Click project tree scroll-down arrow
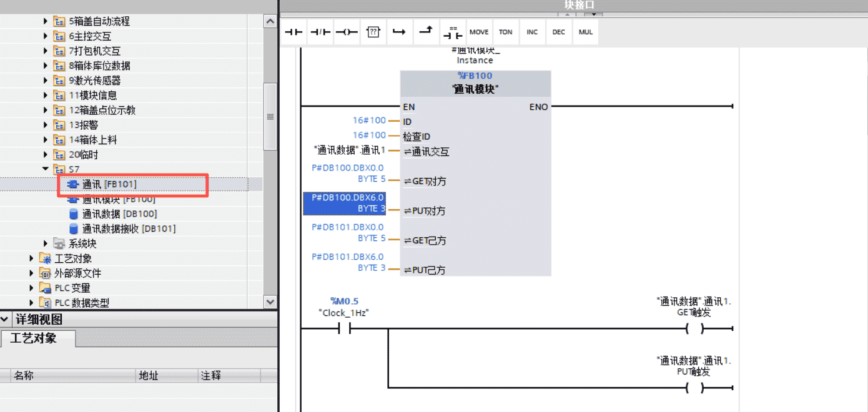 point(270,302)
